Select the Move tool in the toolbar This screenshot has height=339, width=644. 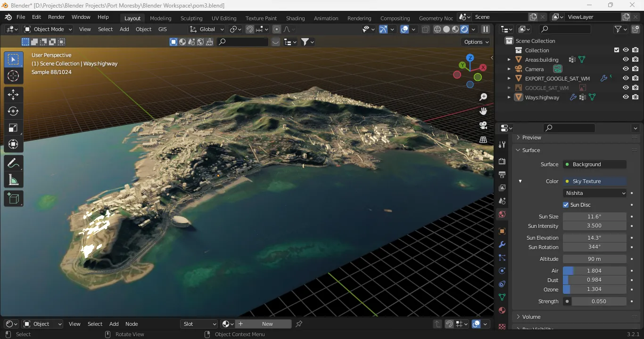click(13, 95)
